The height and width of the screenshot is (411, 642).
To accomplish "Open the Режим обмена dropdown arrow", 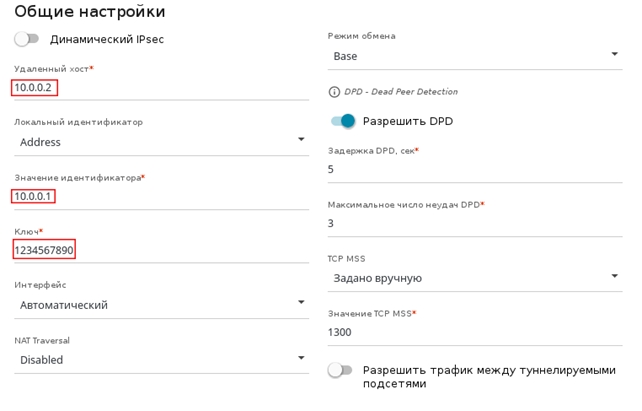I will 615,56.
